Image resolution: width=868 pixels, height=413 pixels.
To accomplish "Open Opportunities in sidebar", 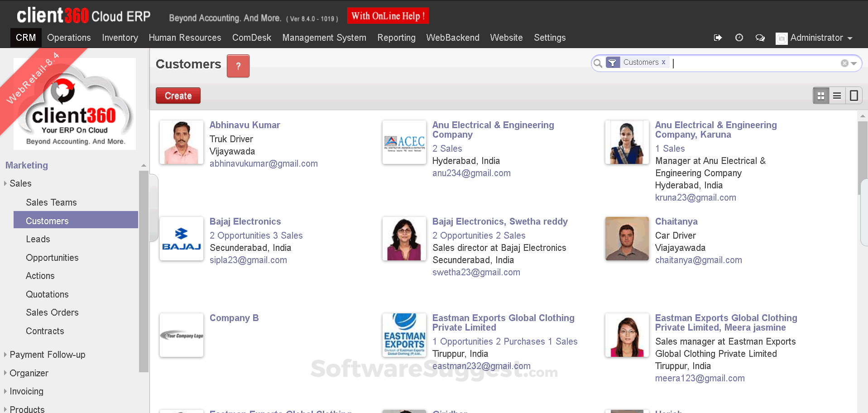I will click(52, 258).
